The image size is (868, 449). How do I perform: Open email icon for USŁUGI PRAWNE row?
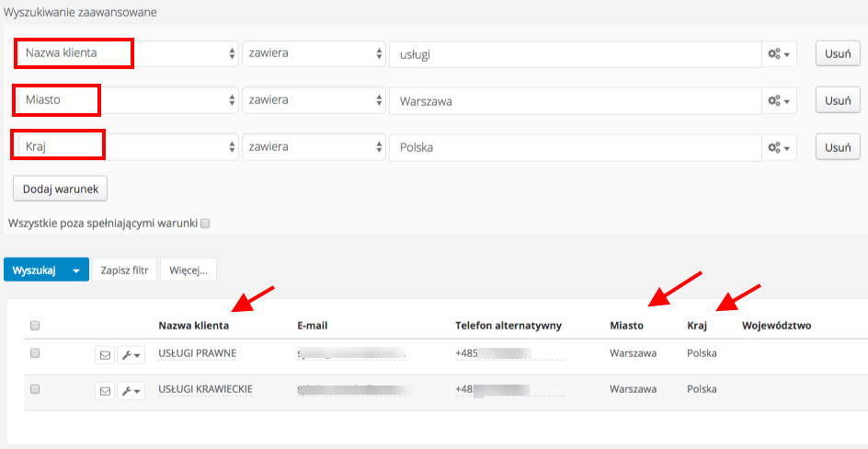pos(105,355)
